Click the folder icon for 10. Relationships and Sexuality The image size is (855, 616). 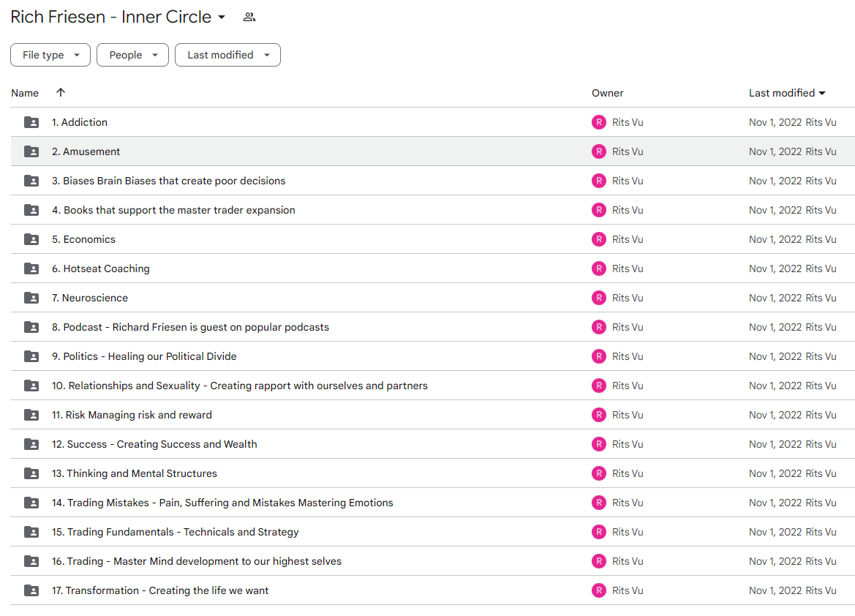[x=31, y=386]
